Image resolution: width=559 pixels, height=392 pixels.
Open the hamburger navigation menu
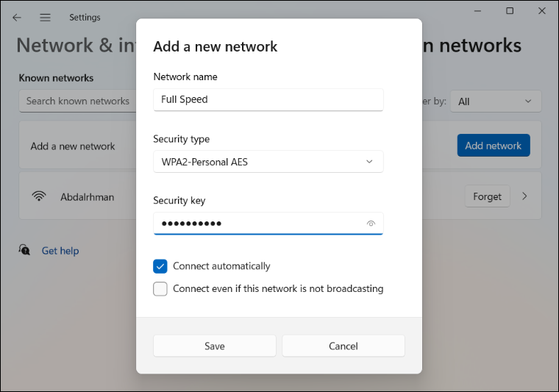45,18
